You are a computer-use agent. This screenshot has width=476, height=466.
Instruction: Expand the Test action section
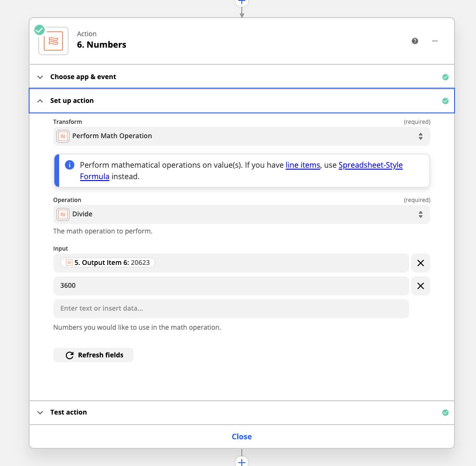click(242, 412)
